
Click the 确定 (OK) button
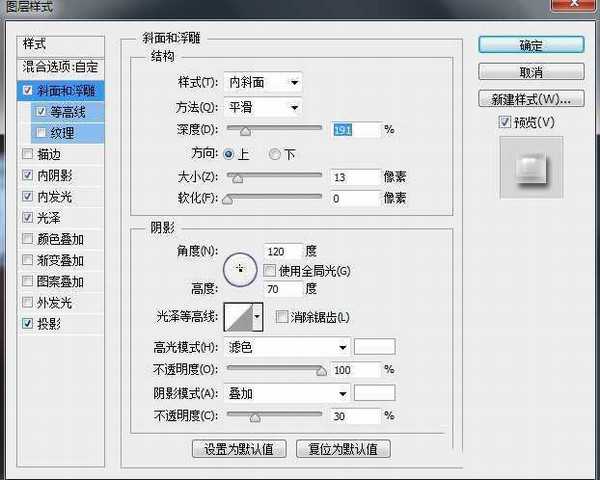pyautogui.click(x=530, y=45)
